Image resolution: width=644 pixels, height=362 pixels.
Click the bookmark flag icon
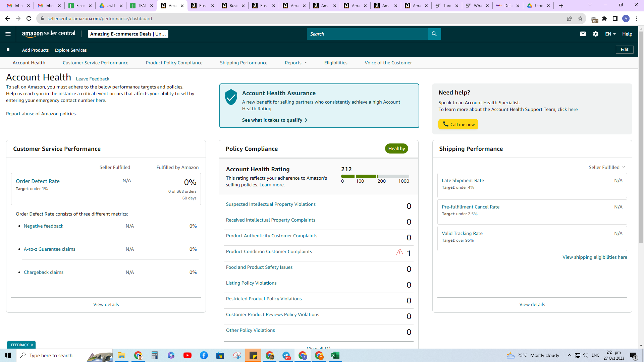click(8, 50)
